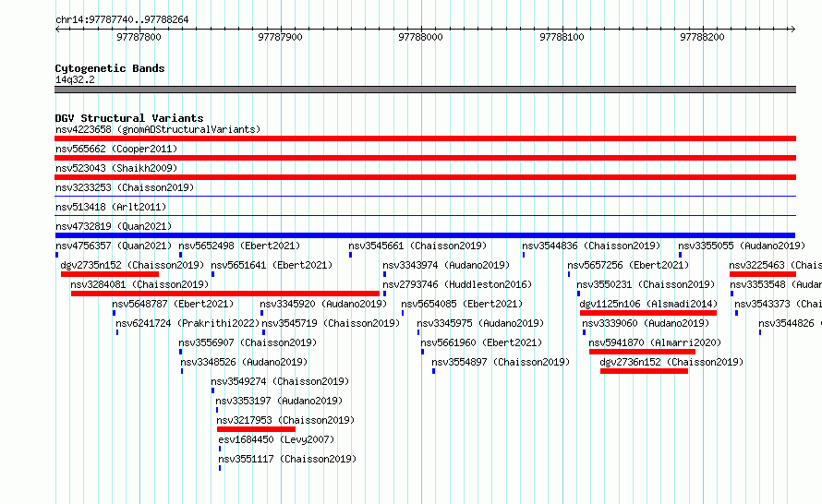Open the nsv565662 (Cooper2011) variant label

[x=116, y=149]
